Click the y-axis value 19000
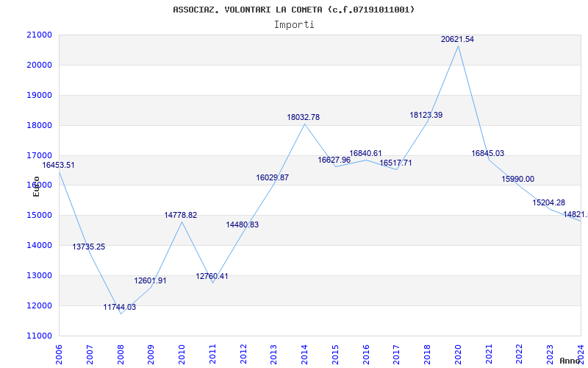588x368 pixels. [x=39, y=95]
